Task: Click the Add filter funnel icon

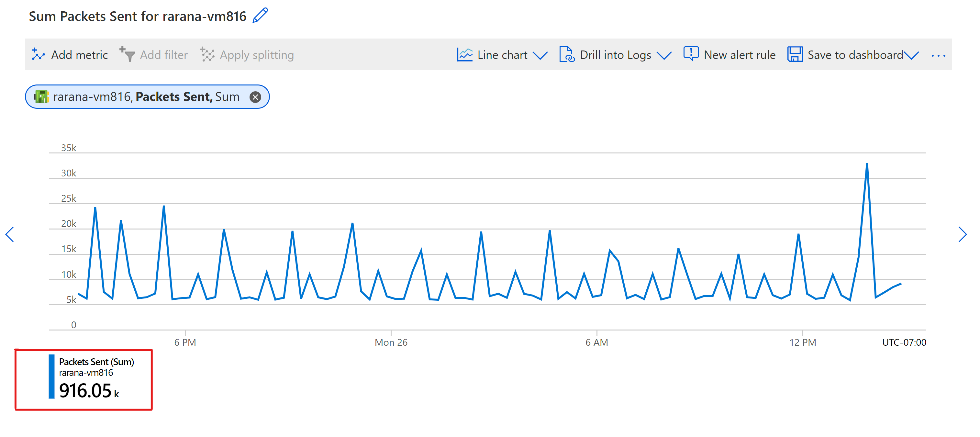Action: [x=127, y=54]
